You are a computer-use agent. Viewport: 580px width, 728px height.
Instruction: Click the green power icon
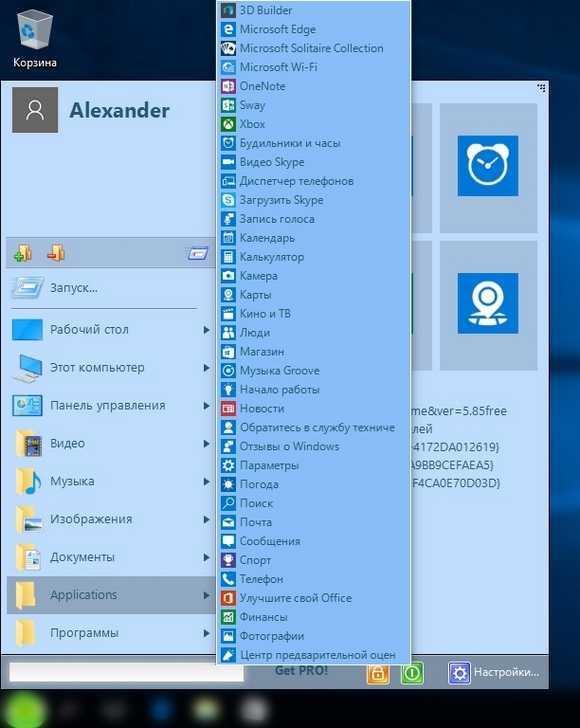pos(412,672)
